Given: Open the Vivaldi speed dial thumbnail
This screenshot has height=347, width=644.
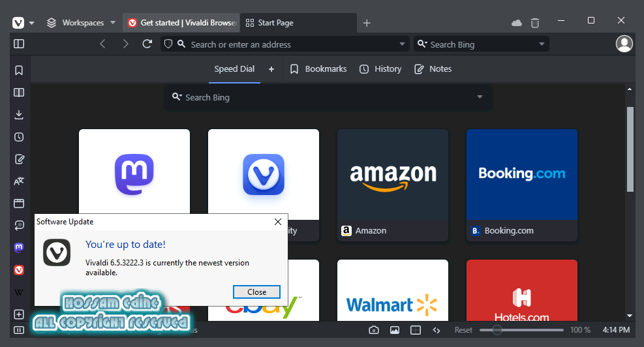Looking at the screenshot, I should pyautogui.click(x=263, y=175).
